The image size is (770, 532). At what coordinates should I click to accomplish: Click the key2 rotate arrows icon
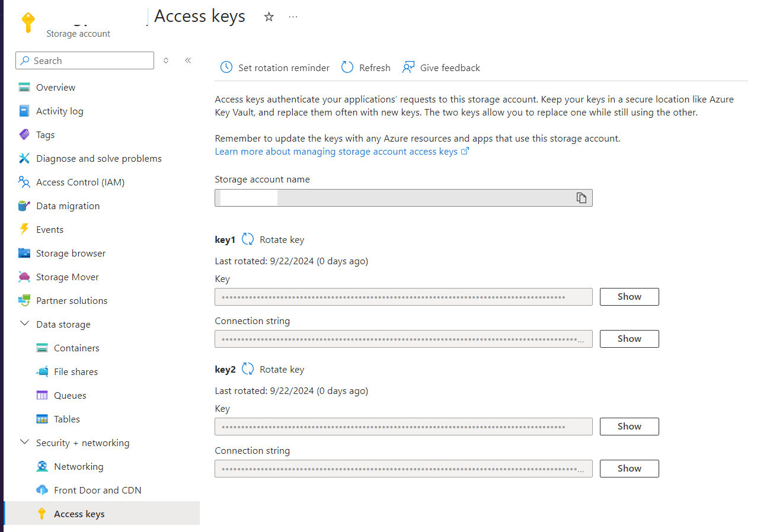coord(248,369)
